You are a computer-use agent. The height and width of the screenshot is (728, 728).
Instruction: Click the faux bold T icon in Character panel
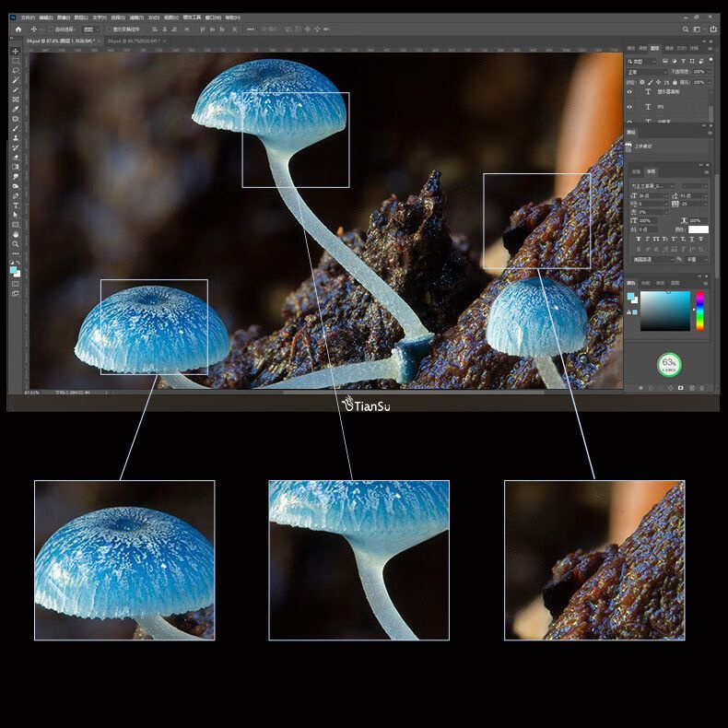click(640, 239)
